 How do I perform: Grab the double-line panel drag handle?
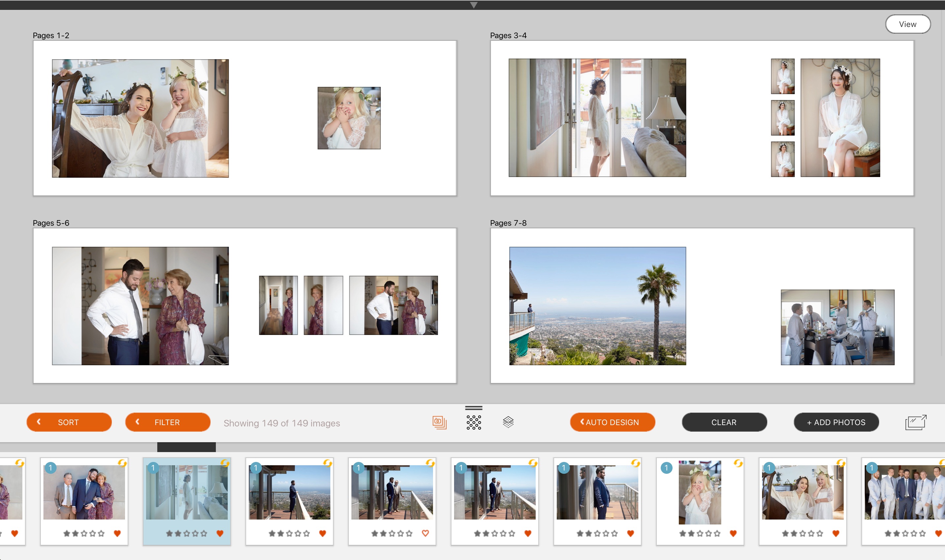(473, 408)
